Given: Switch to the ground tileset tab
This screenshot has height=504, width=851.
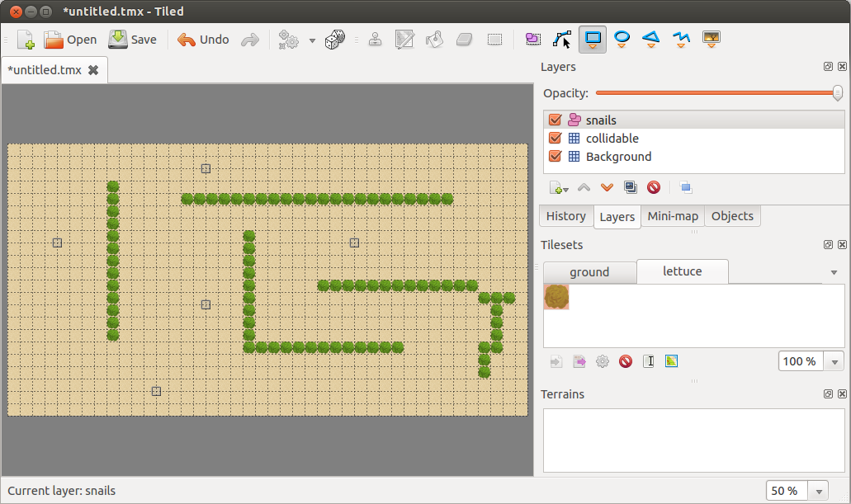Looking at the screenshot, I should 589,272.
